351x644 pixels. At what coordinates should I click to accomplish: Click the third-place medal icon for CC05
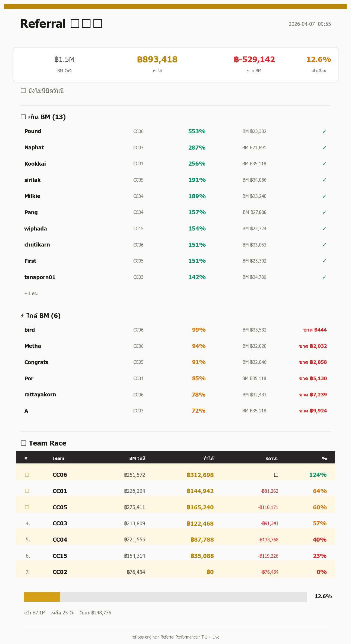click(x=27, y=507)
